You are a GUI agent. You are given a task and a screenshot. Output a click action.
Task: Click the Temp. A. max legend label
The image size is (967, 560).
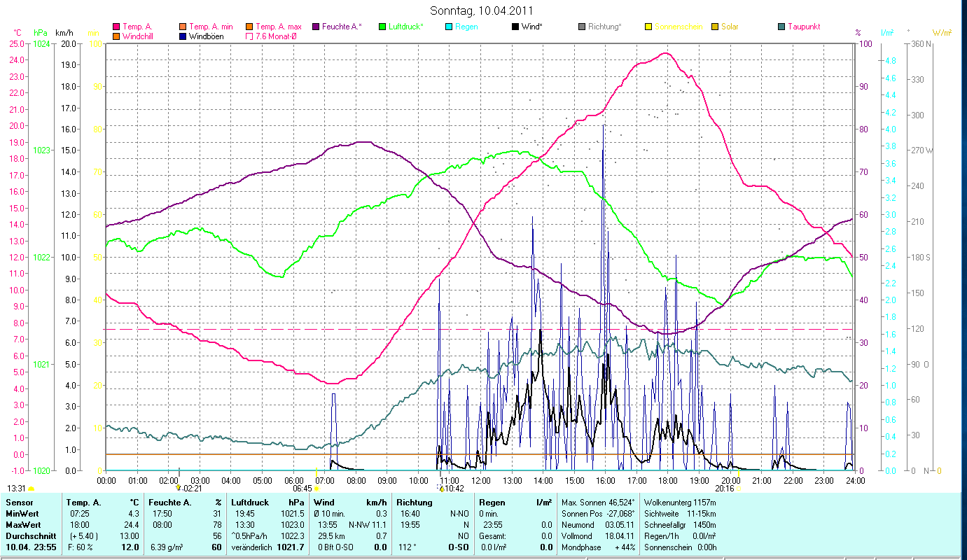pyautogui.click(x=278, y=27)
